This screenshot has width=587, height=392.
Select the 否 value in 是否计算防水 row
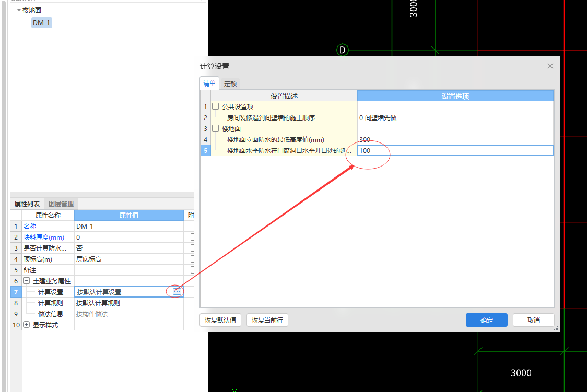pos(129,248)
